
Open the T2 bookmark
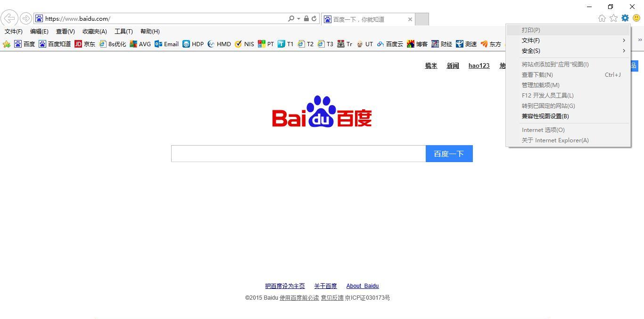click(305, 44)
